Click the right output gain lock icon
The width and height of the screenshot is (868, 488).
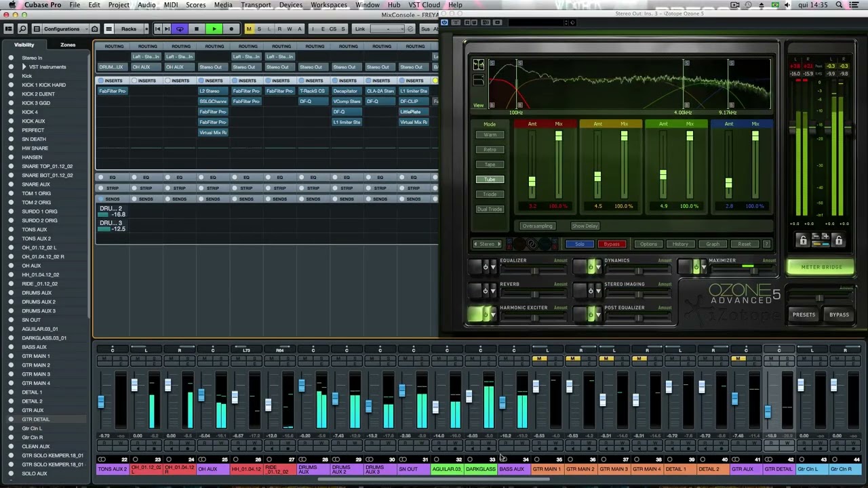tap(839, 241)
